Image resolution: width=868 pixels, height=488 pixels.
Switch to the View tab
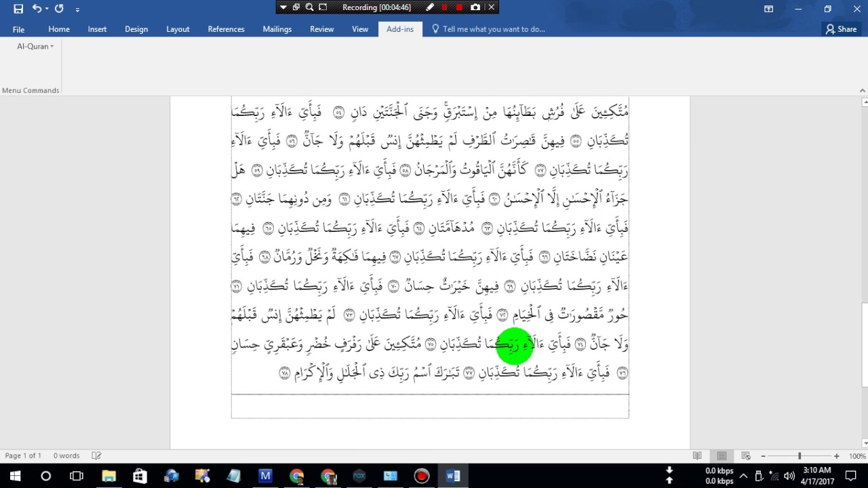pyautogui.click(x=360, y=29)
